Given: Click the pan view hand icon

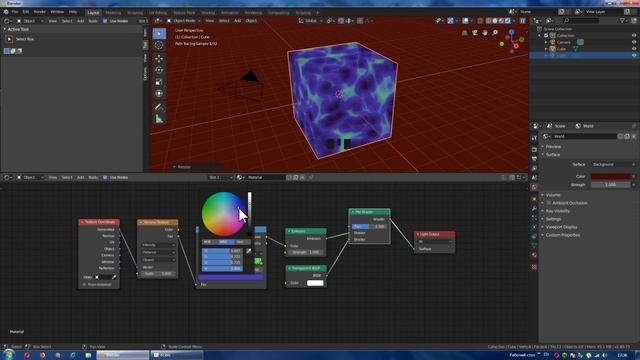Looking at the screenshot, I should [484, 33].
